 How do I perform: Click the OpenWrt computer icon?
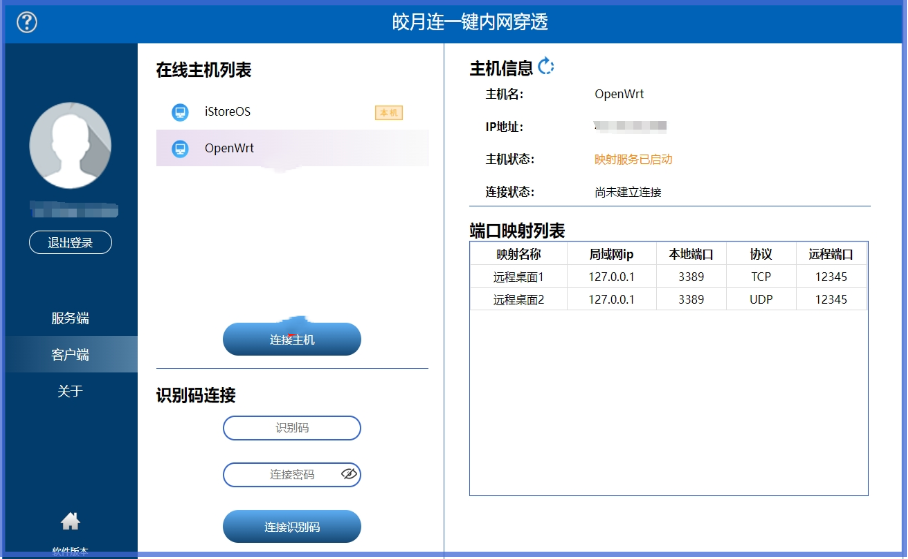tap(180, 148)
